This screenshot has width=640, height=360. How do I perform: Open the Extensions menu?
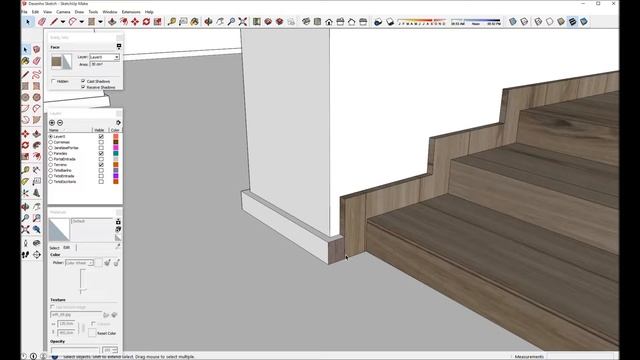pyautogui.click(x=131, y=12)
